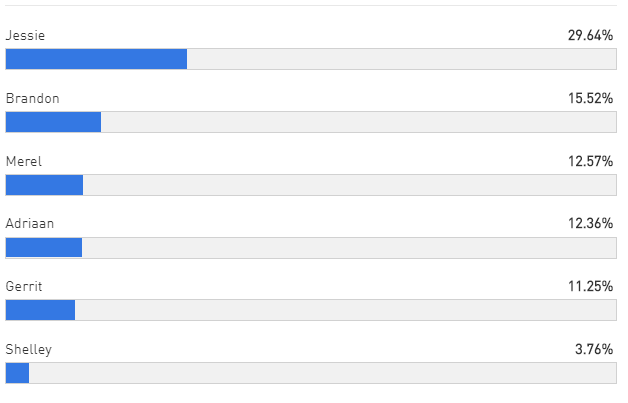This screenshot has width=628, height=403.
Task: Click the 15.52% value for Brandon
Action: click(590, 98)
